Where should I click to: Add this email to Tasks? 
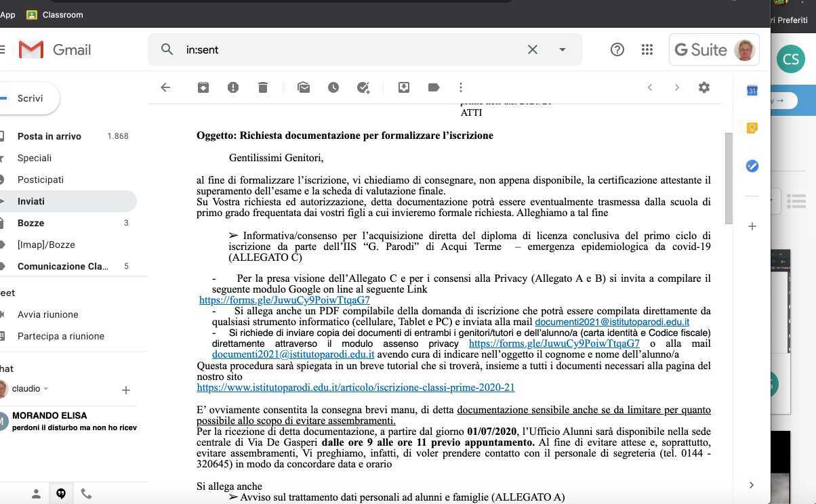click(363, 87)
